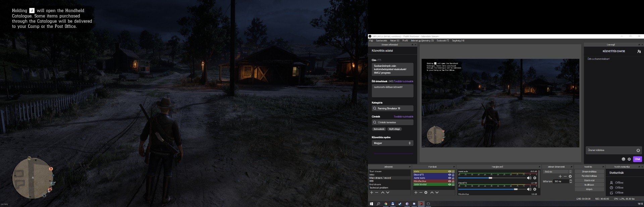Screen dimensions: 644x207
Task: Open Google Chrome from the taskbar
Action: pos(386,204)
